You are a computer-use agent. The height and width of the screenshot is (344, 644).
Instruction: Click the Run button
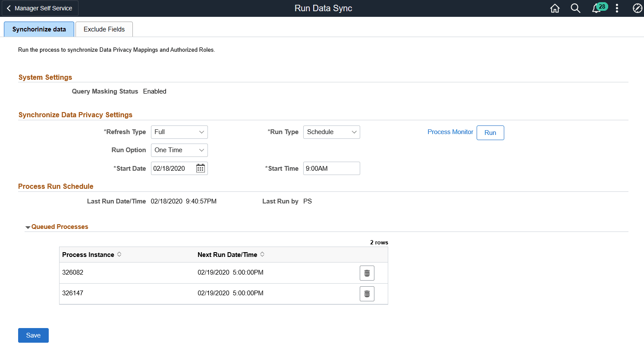tap(490, 133)
